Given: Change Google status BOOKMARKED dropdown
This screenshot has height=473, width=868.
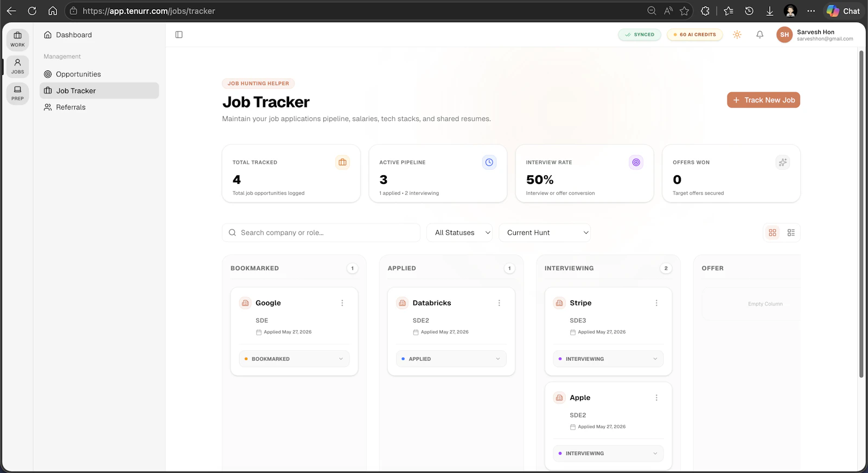Looking at the screenshot, I should click(294, 359).
